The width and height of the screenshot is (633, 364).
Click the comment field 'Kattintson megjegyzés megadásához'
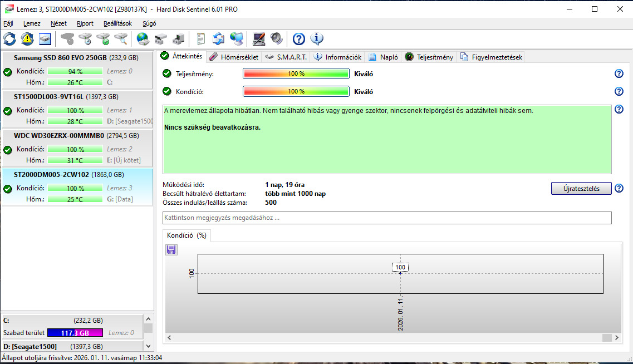(387, 218)
